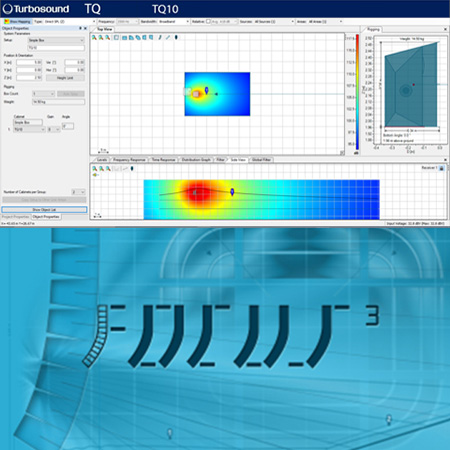Click the cabinet Angle input field

coord(68,126)
